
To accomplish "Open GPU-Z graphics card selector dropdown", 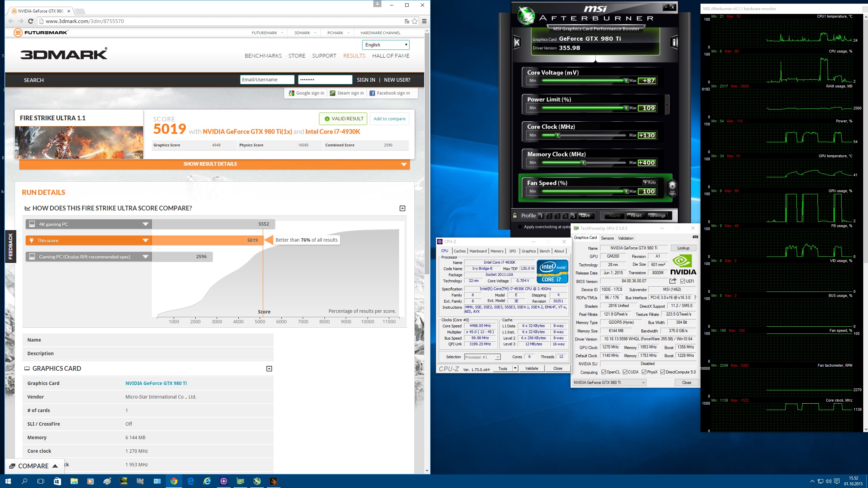I will pyautogui.click(x=609, y=383).
